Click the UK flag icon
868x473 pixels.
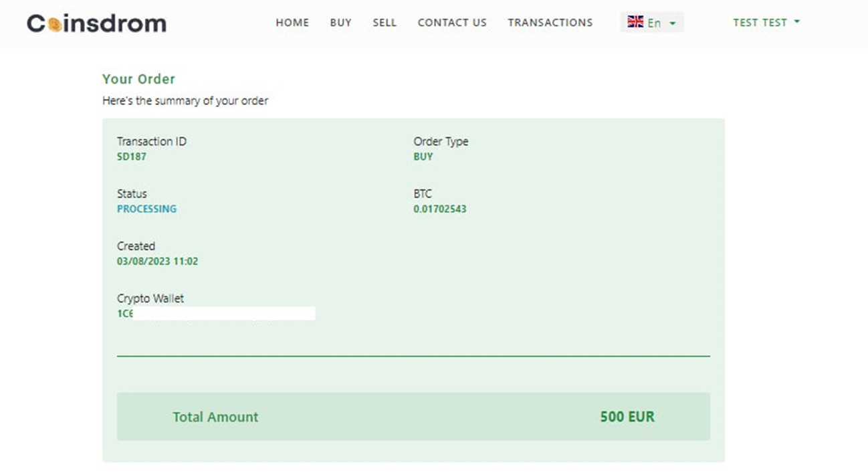pyautogui.click(x=635, y=21)
